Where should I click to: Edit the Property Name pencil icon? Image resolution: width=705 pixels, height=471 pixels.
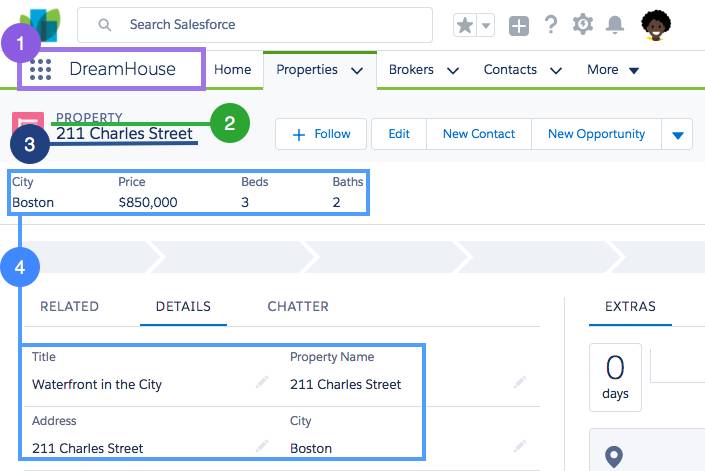tap(520, 382)
